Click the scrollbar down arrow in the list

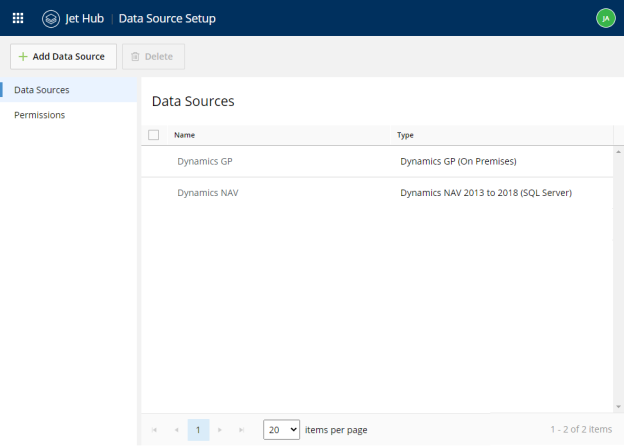618,407
